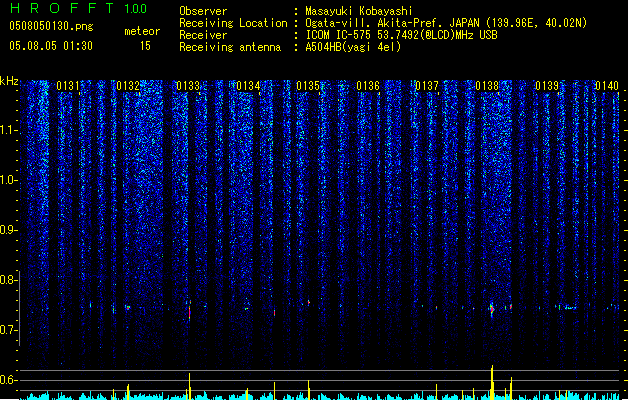Click the 0137 time marker
629x400 pixels.
pos(427,86)
